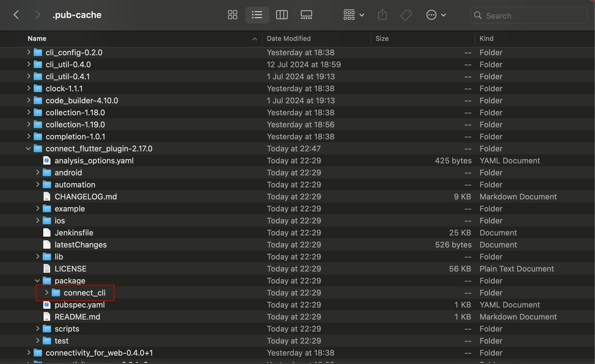595x364 pixels.
Task: Collapse the connect_flutter_plugin-2.17.0 folder
Action: pyautogui.click(x=28, y=148)
